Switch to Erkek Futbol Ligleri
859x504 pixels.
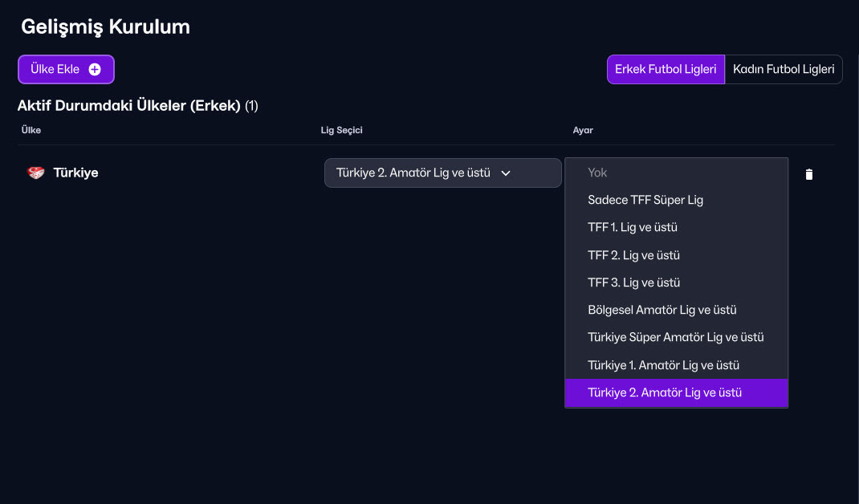[666, 70]
